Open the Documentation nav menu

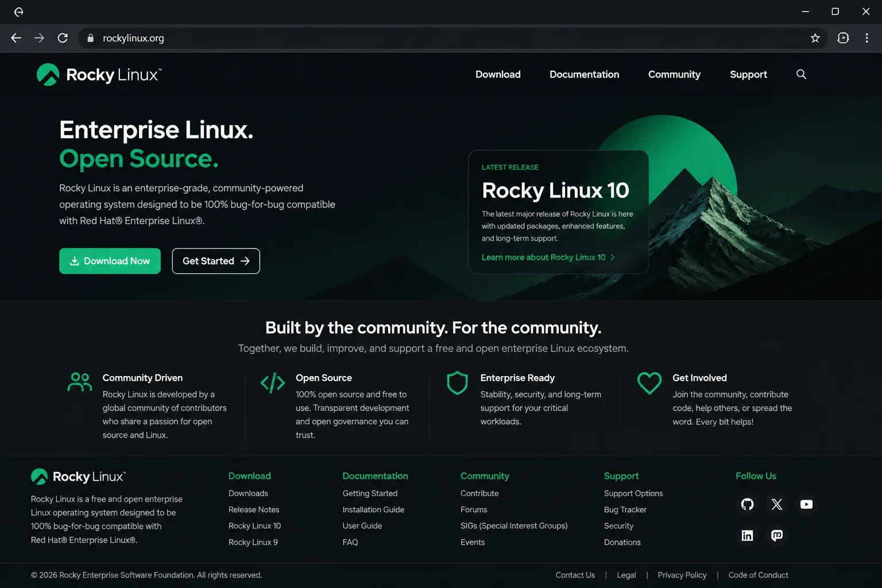(x=584, y=74)
